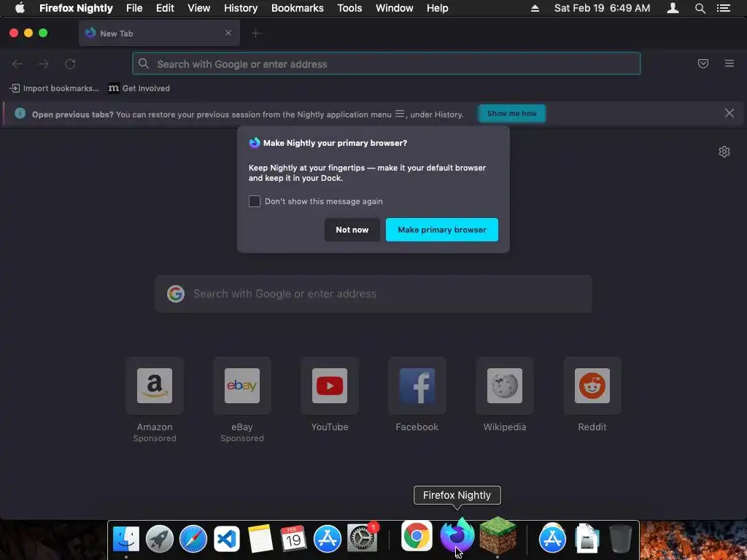Focus the address bar search field
The image size is (747, 560).
point(387,64)
